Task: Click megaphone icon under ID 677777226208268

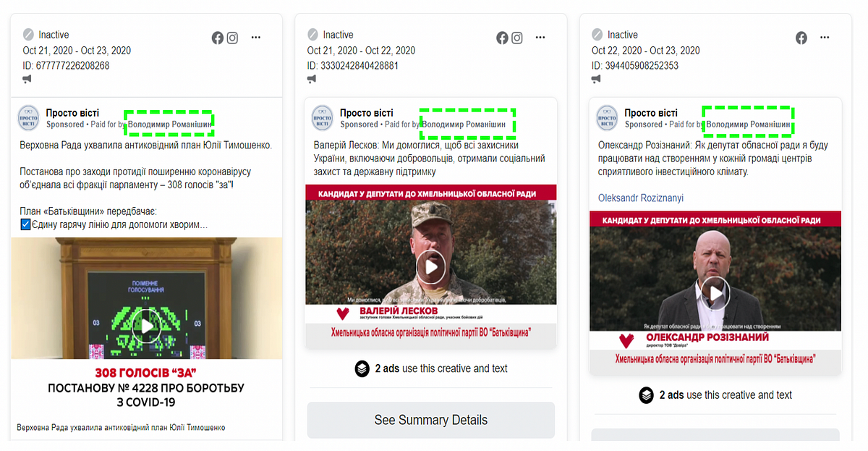Action: [27, 79]
